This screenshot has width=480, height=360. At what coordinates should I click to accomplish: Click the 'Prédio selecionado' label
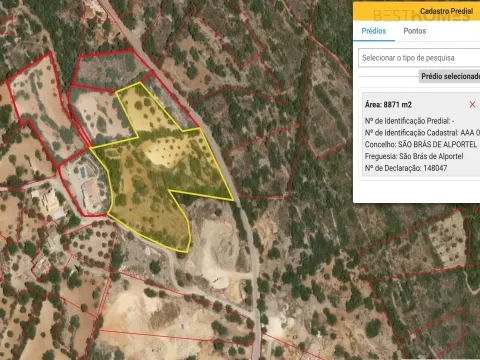click(x=450, y=76)
